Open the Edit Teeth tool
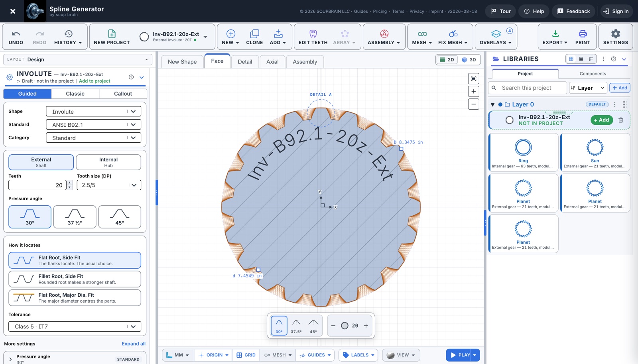The height and width of the screenshot is (364, 638). pos(313,37)
